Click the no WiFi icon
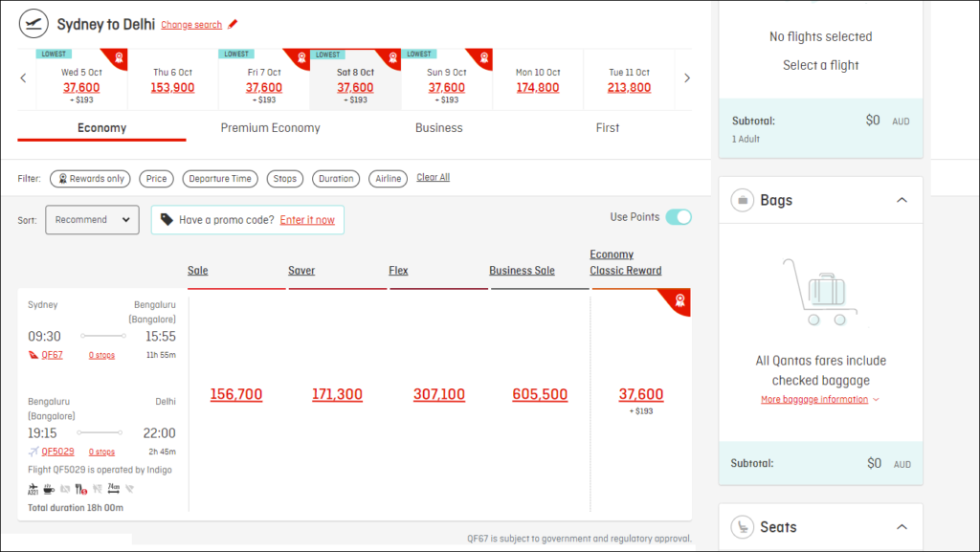 pyautogui.click(x=130, y=488)
